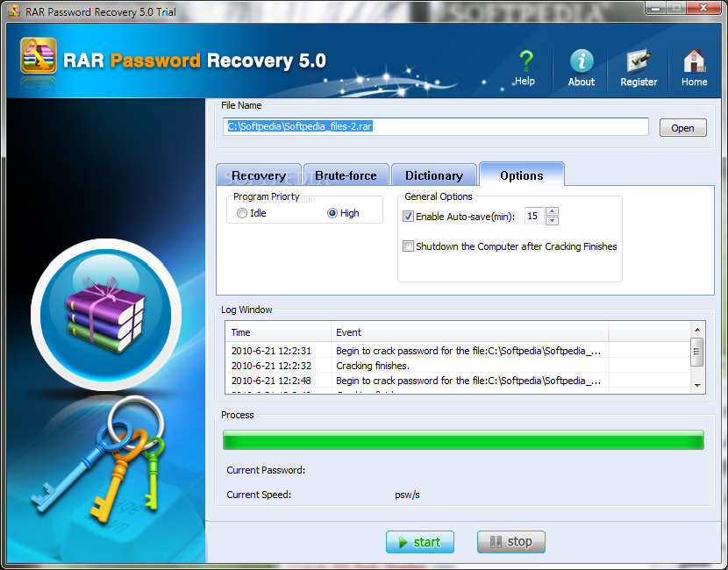Switch to the Recovery tab
728x570 pixels.
coord(259,175)
